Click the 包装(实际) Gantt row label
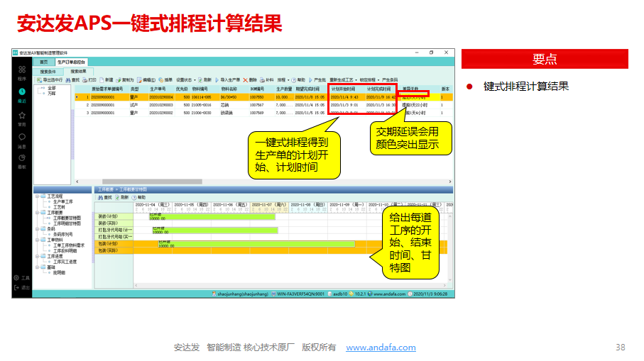The image size is (644, 361). (114, 250)
